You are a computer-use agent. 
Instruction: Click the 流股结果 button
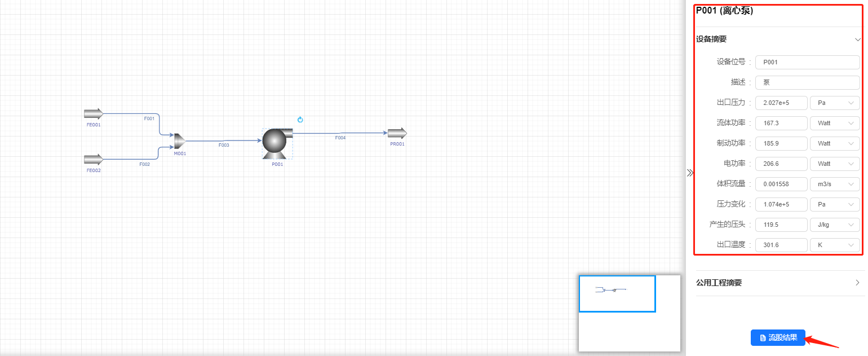coord(778,337)
